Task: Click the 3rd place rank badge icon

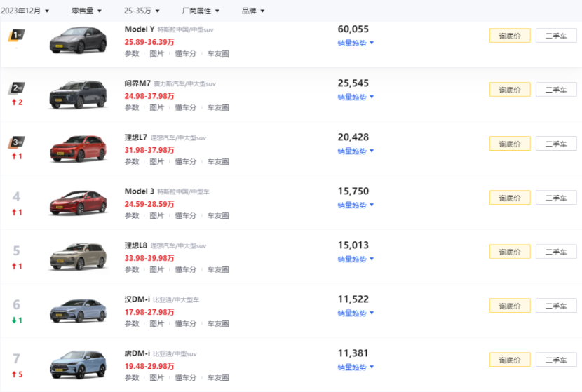Action: click(x=17, y=142)
